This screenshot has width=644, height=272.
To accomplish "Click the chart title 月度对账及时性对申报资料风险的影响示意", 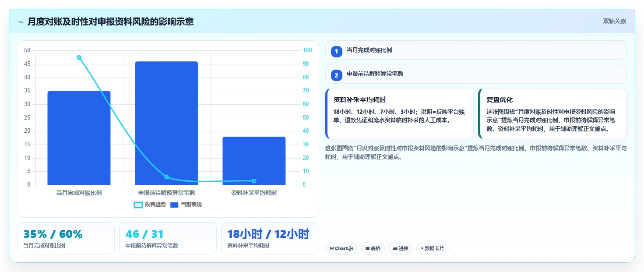I will coord(110,21).
